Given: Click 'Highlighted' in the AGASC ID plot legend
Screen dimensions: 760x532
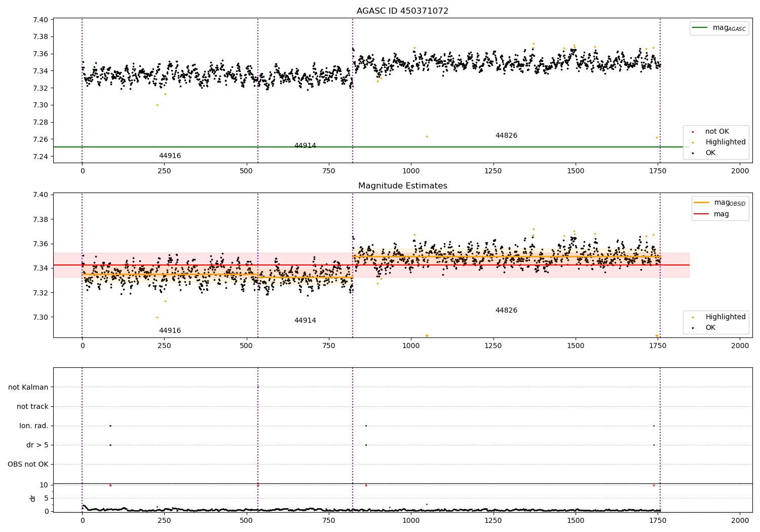Looking at the screenshot, I should pos(725,142).
